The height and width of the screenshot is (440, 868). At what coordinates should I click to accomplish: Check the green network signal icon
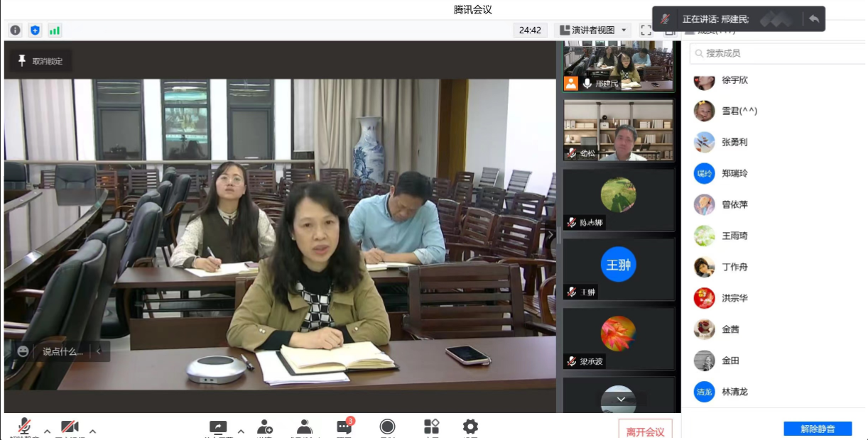(55, 31)
